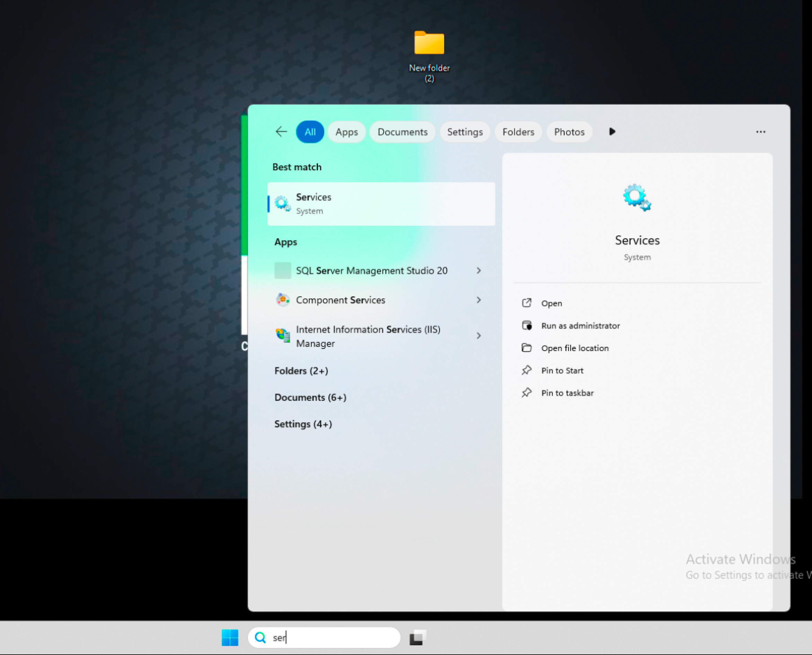Open Task View from the taskbar
Viewport: 812px width, 655px height.
pyautogui.click(x=417, y=637)
